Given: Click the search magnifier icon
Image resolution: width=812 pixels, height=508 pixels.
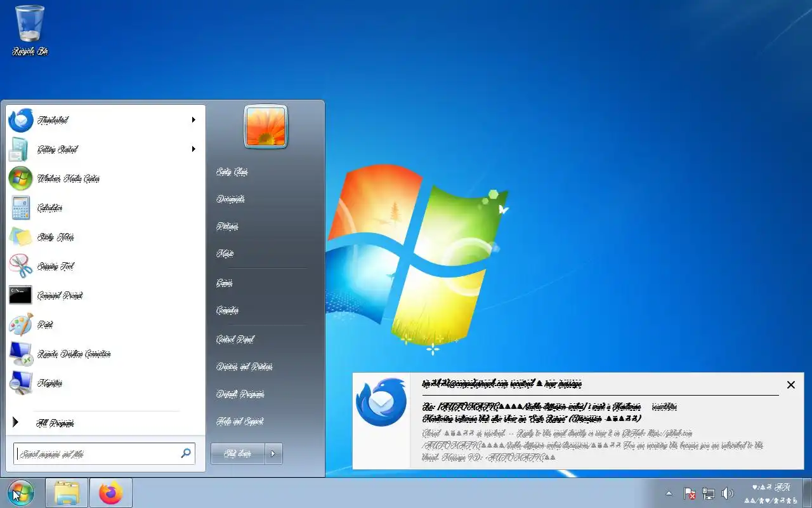Looking at the screenshot, I should 186,453.
